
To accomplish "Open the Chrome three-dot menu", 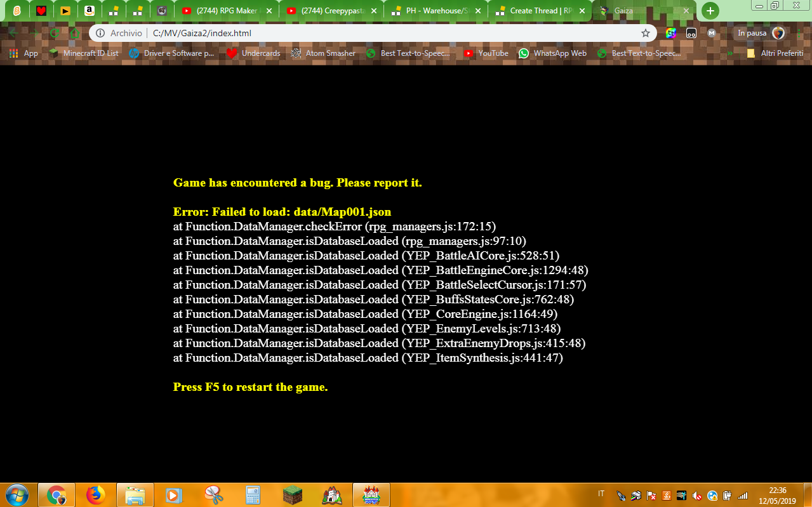I will [x=799, y=33].
